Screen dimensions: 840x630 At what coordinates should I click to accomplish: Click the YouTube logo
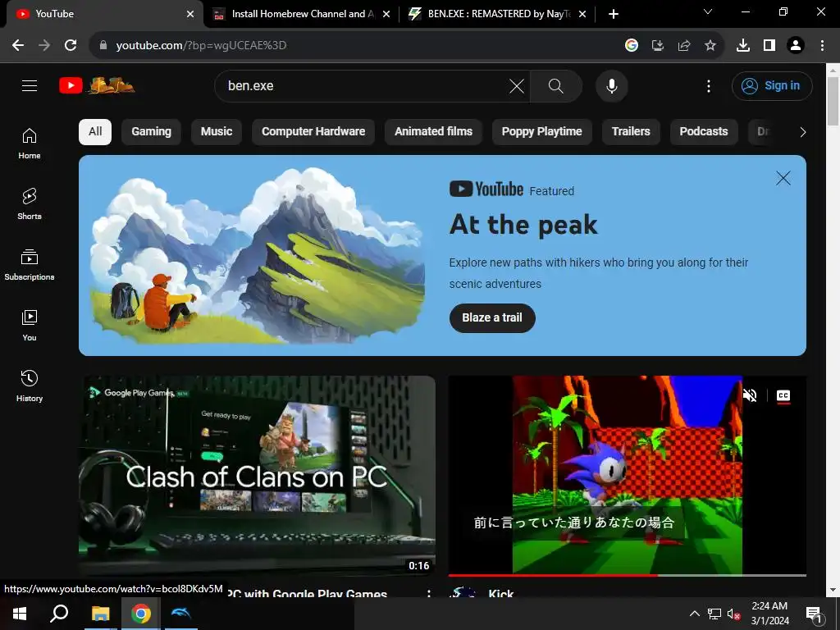(97, 85)
